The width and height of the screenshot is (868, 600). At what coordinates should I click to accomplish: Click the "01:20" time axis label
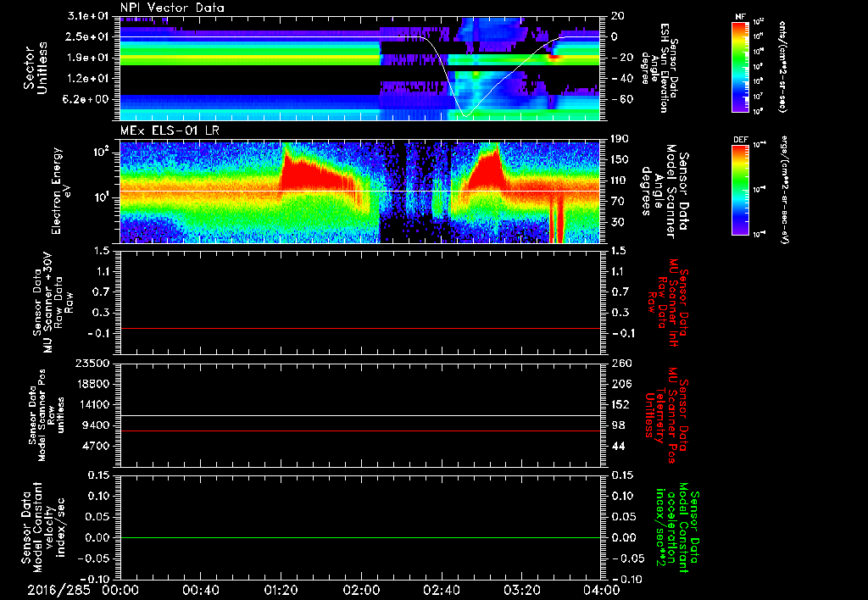click(281, 590)
